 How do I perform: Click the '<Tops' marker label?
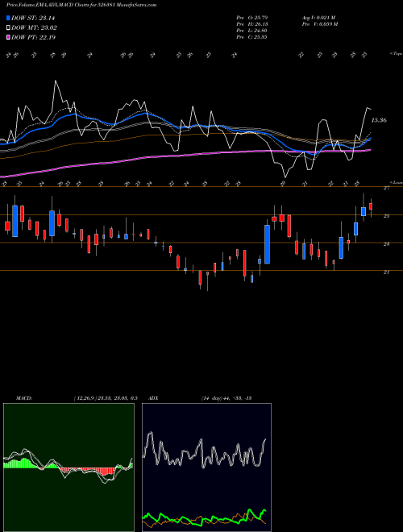(396, 54)
